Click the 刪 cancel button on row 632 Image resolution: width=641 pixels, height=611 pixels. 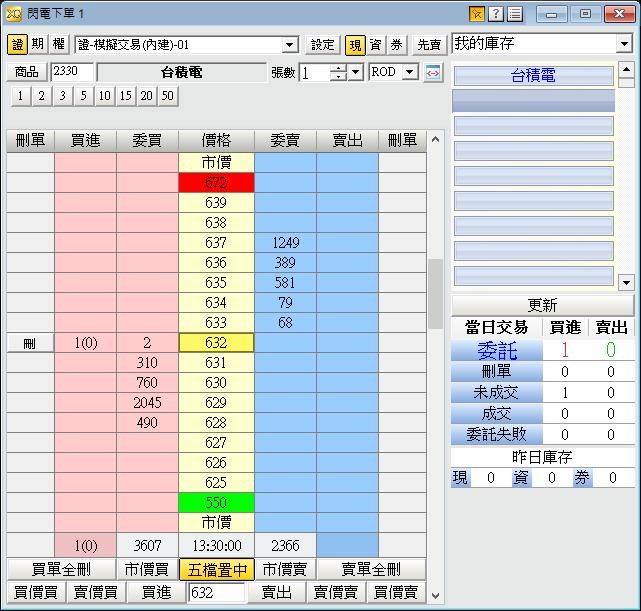coord(30,343)
